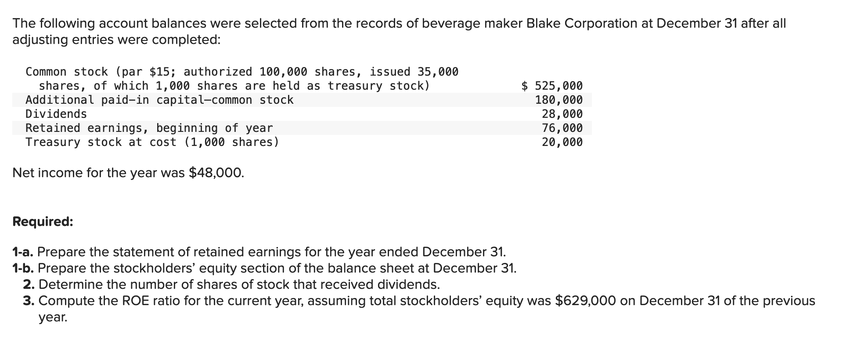The image size is (868, 346).
Task: Select the 28,000 dividends amount
Action: tap(562, 114)
